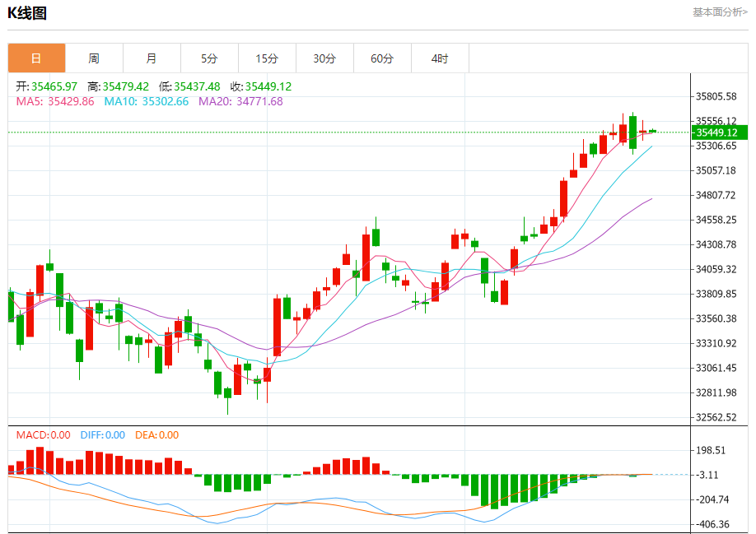Click the MA5 value 35429.86
Viewport: 756px width, 534px height.
[x=71, y=101]
